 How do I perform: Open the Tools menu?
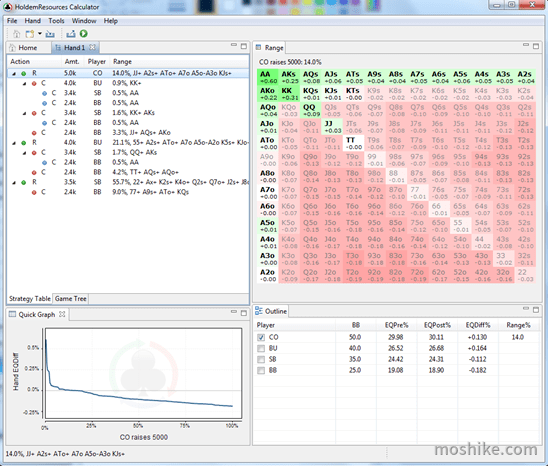coord(56,21)
